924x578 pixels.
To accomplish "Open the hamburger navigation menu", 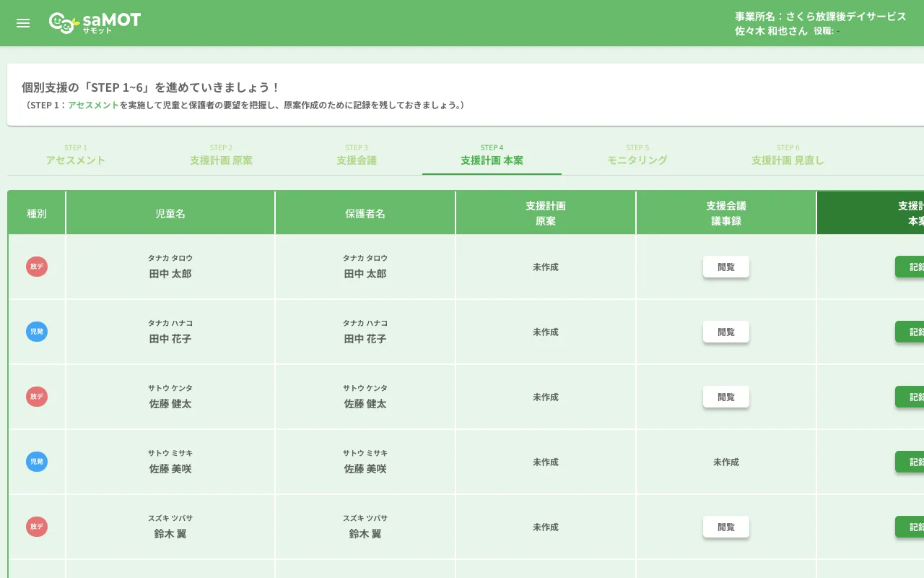I will 22,22.
